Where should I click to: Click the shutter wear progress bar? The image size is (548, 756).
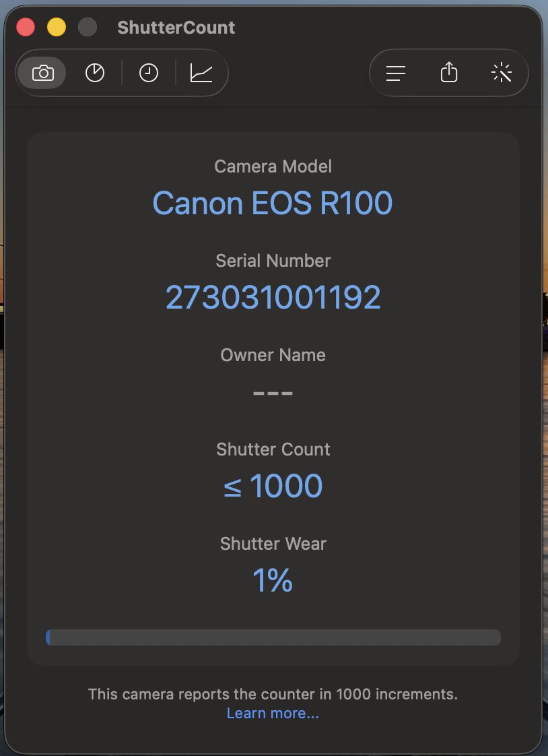coord(273,637)
